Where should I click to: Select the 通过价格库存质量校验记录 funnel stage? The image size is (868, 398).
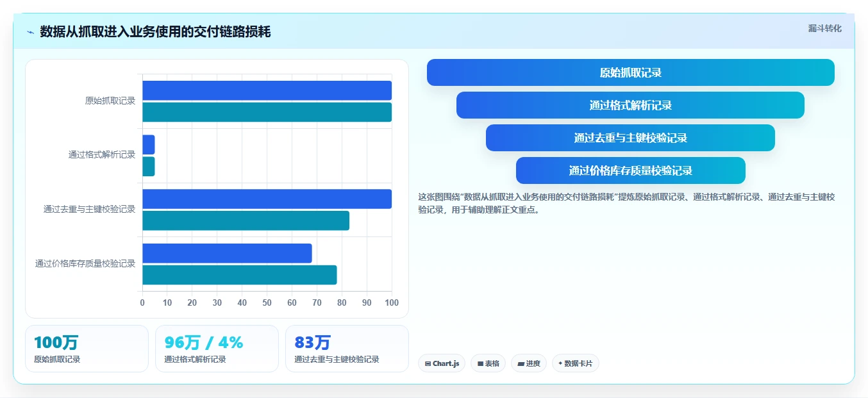[x=631, y=170]
